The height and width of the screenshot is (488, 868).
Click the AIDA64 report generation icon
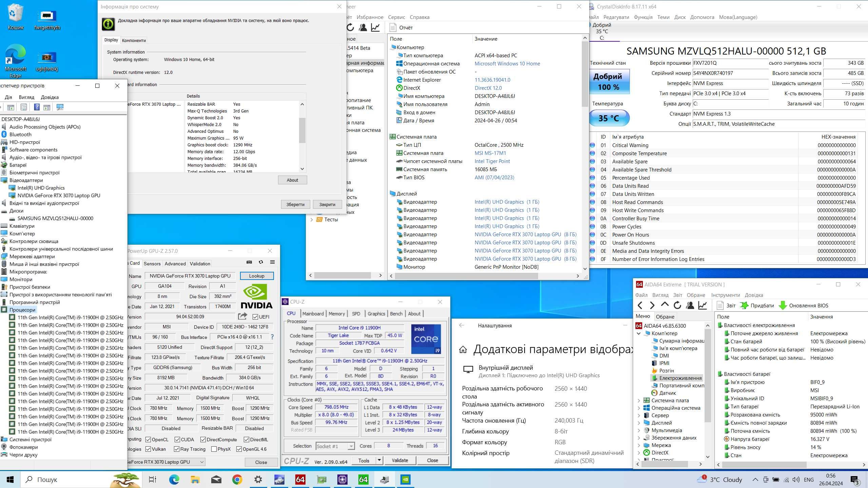click(x=719, y=305)
